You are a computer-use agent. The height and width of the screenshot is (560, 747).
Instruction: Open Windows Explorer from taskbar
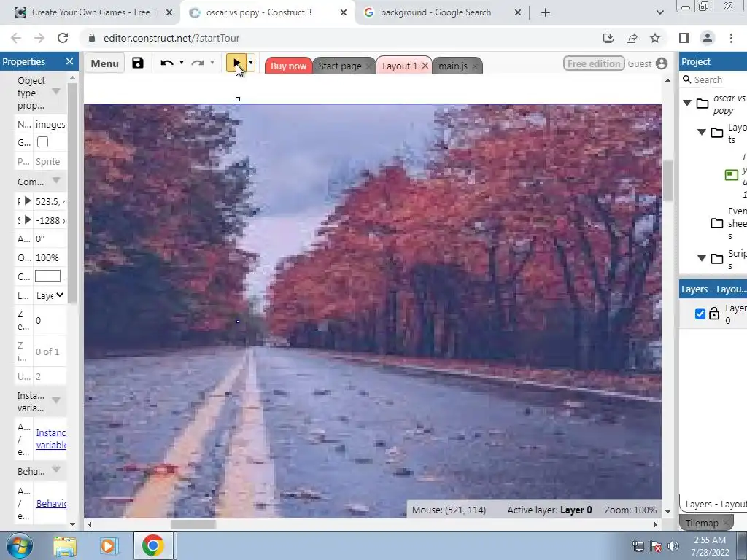[x=65, y=546]
